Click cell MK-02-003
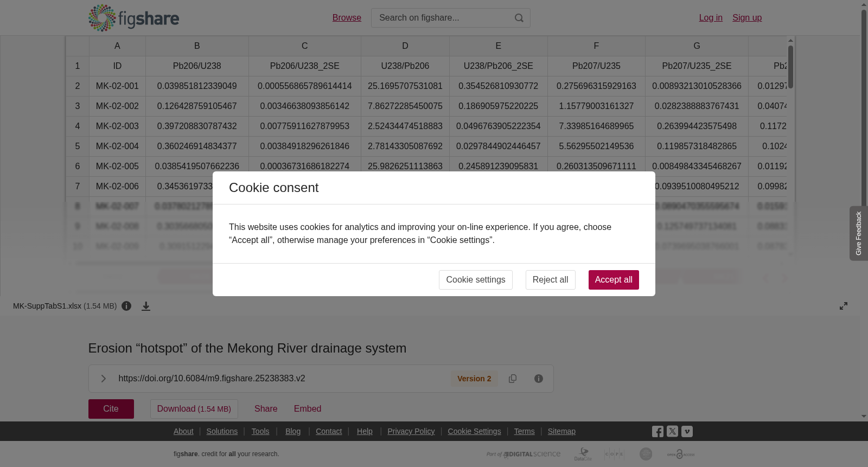Viewport: 868px width, 467px height. pyautogui.click(x=117, y=126)
